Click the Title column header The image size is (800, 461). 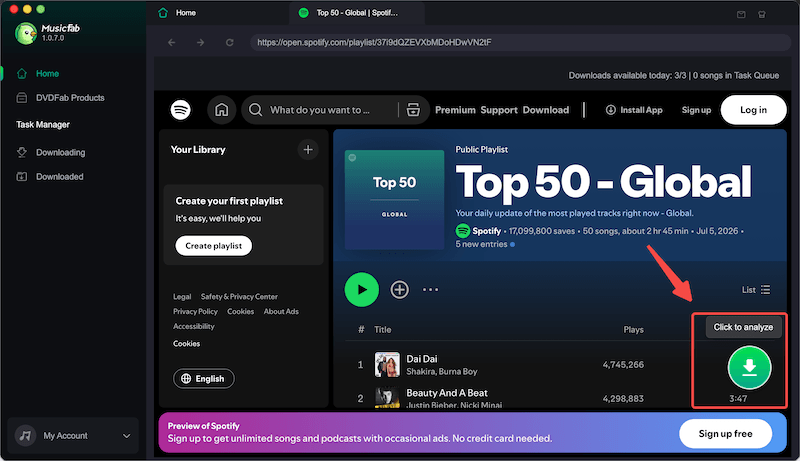pyautogui.click(x=383, y=330)
